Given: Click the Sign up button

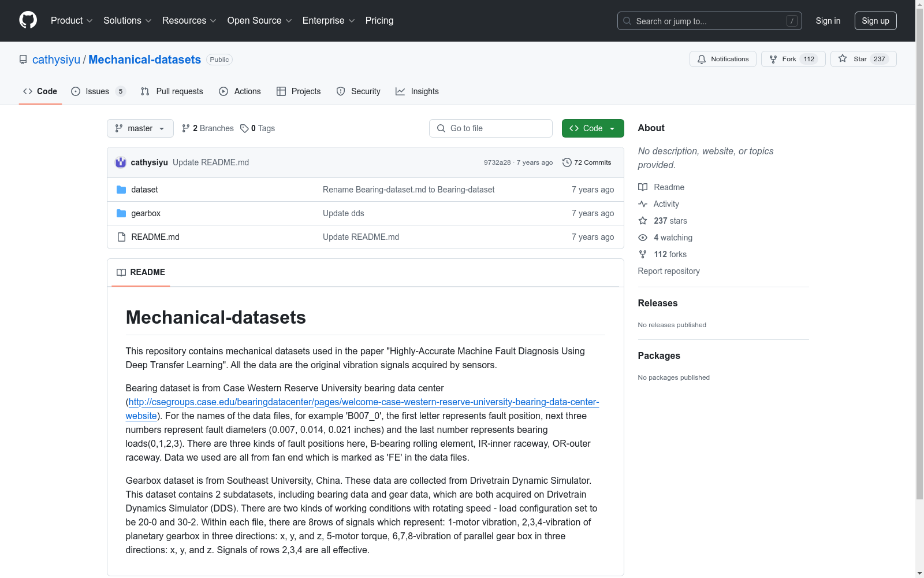Looking at the screenshot, I should (875, 21).
